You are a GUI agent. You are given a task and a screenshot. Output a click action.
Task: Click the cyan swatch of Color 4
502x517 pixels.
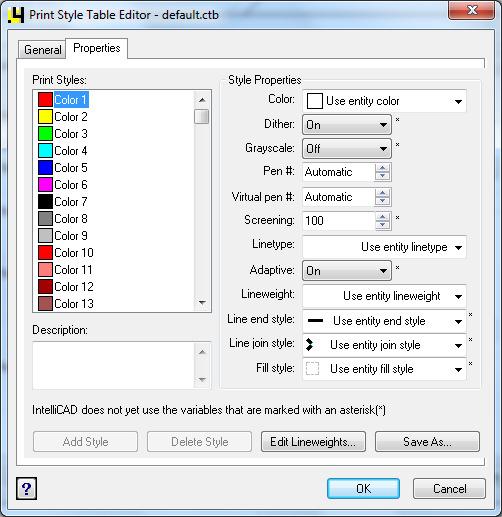pos(45,150)
